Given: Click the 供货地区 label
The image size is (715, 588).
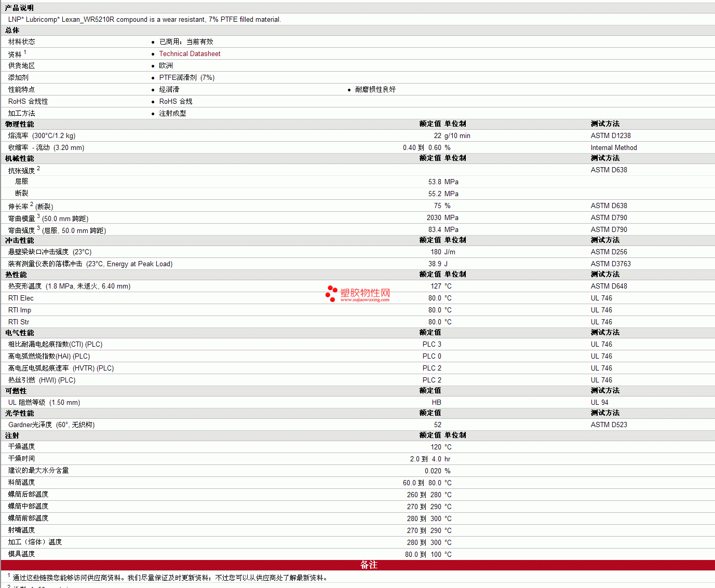Looking at the screenshot, I should tap(21, 65).
